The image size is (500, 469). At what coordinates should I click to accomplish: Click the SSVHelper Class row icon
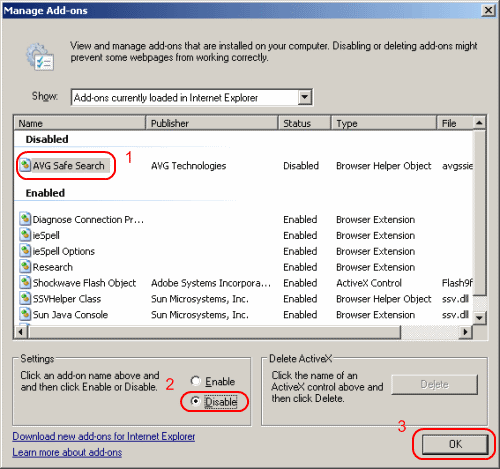click(x=25, y=298)
